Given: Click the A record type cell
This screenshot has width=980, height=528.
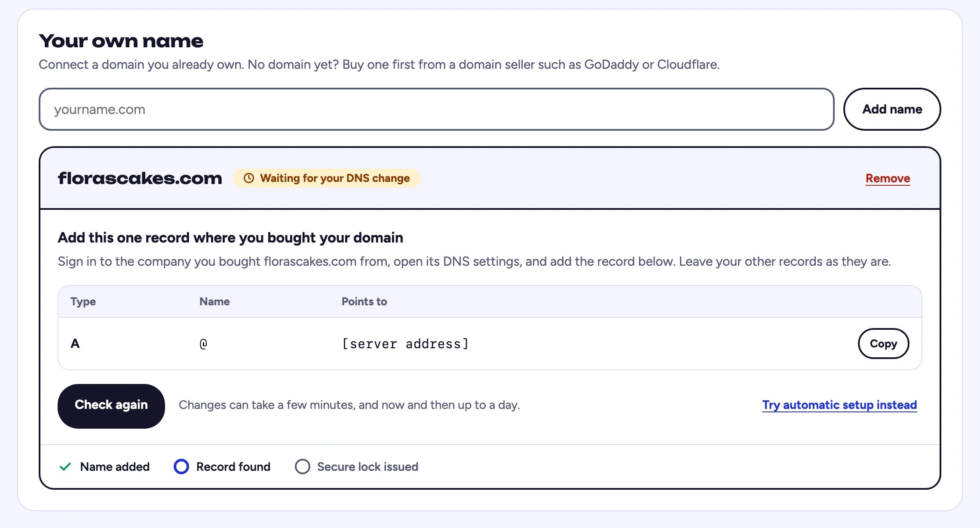Looking at the screenshot, I should [x=75, y=344].
